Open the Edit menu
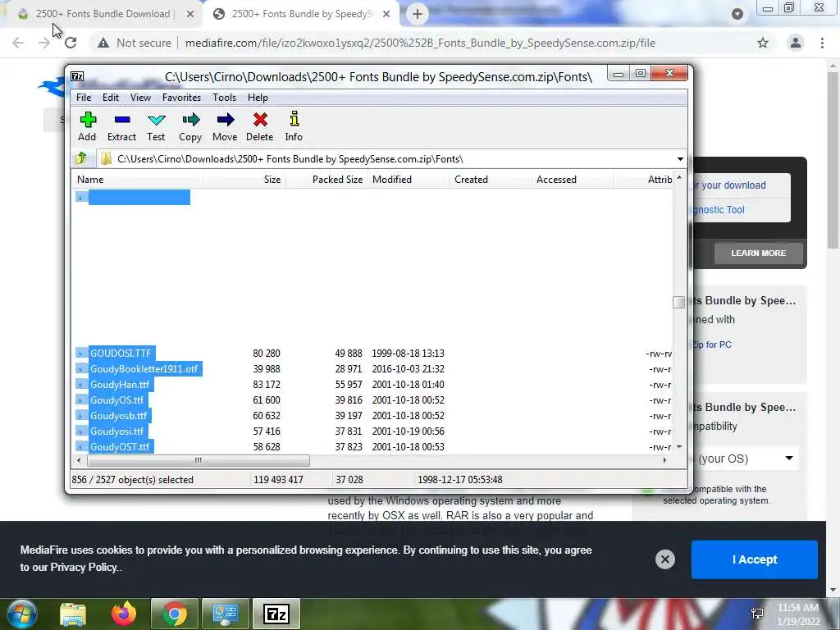This screenshot has height=630, width=840. coord(111,98)
